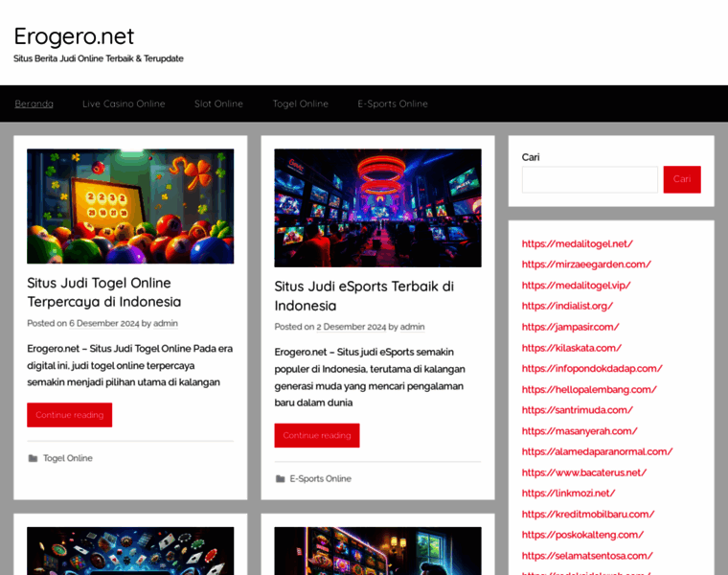
Task: Open the Situs Judi eSports Terbaik title
Action: (364, 296)
